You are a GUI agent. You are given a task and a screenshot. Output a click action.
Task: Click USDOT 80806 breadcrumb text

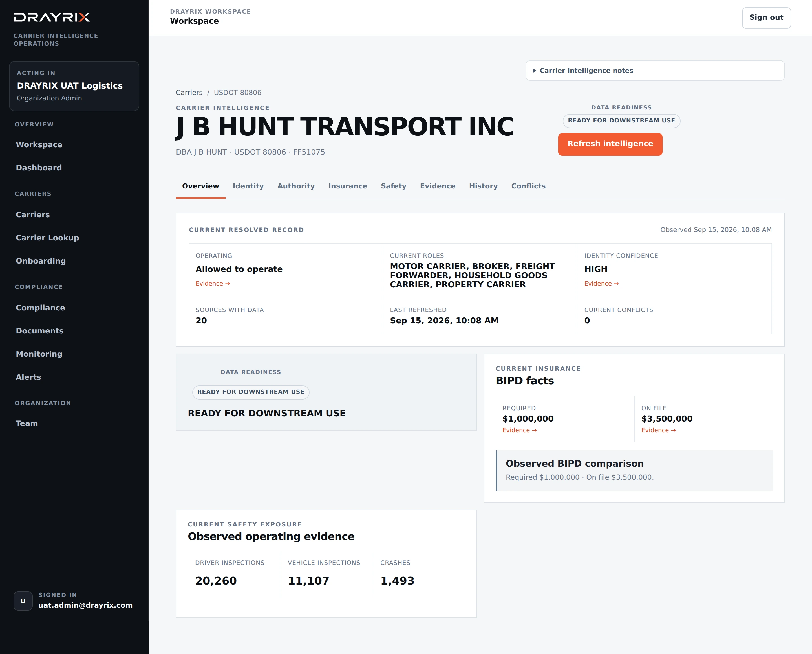click(238, 93)
